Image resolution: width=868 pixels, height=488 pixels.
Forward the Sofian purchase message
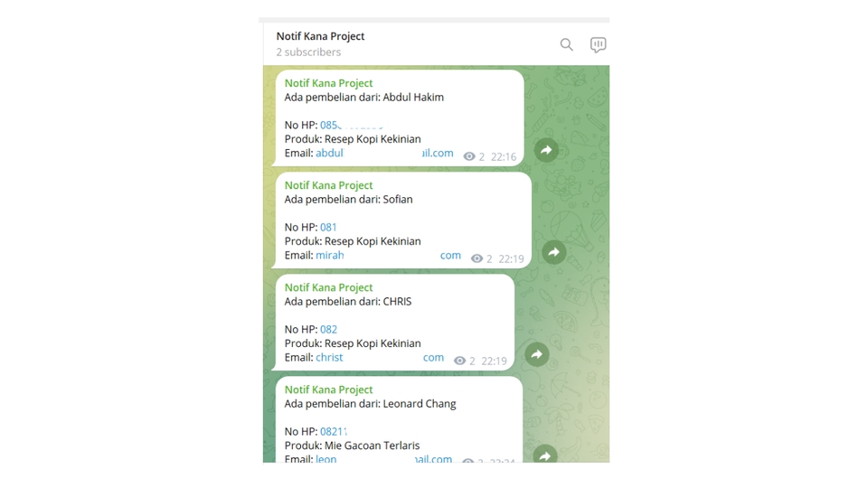(553, 252)
